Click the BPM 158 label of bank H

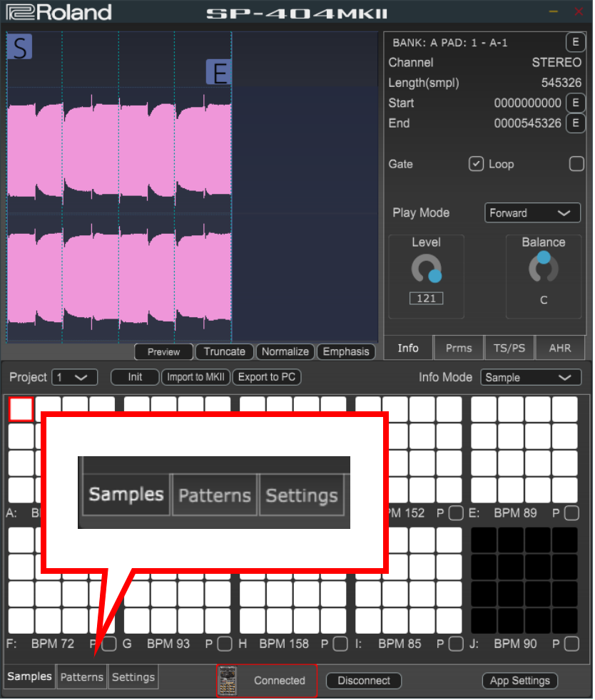(x=285, y=645)
